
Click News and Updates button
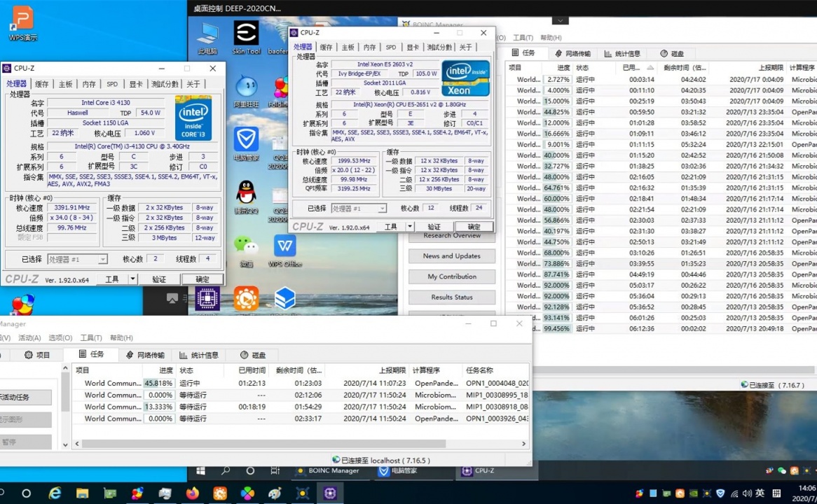coord(452,256)
